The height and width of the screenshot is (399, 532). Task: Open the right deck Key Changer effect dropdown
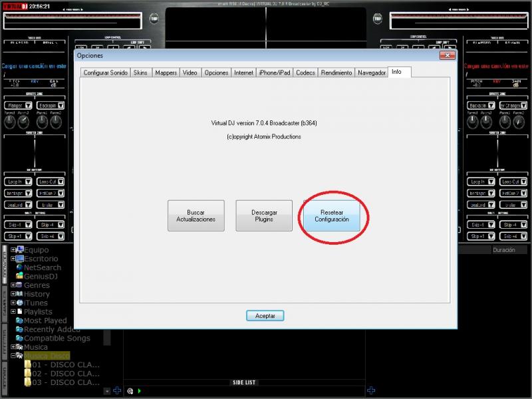(x=523, y=106)
